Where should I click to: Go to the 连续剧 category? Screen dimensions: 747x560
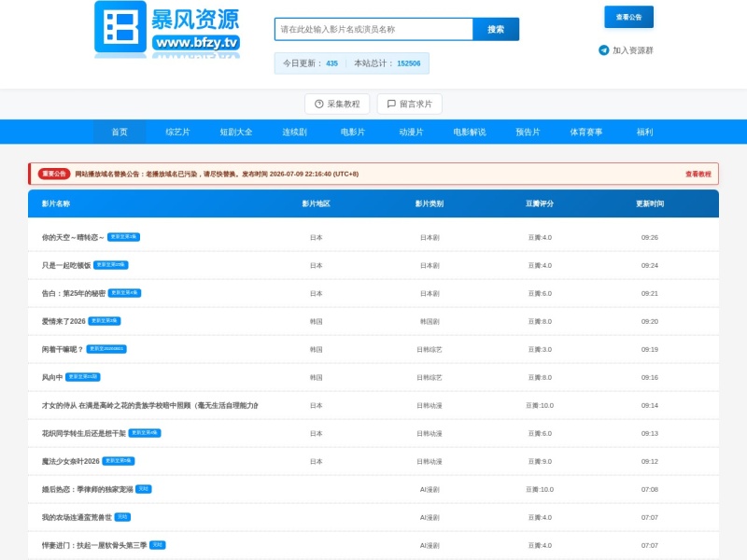click(x=294, y=132)
